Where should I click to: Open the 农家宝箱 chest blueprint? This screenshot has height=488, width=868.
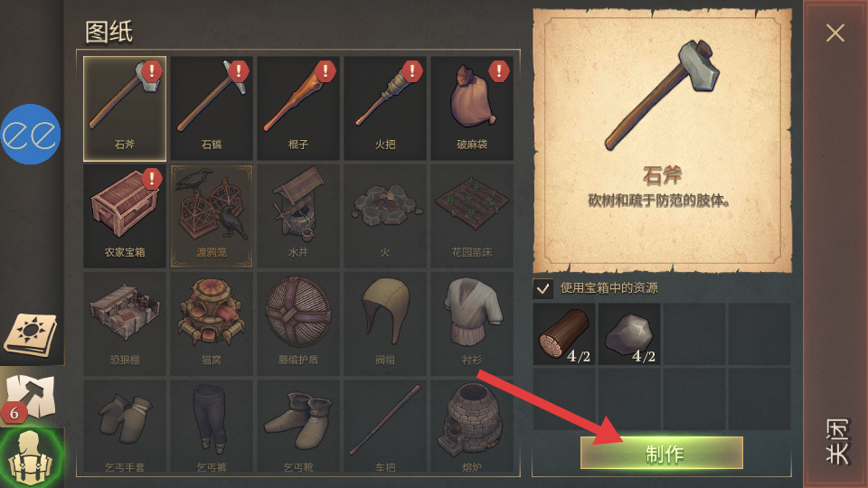click(x=125, y=216)
